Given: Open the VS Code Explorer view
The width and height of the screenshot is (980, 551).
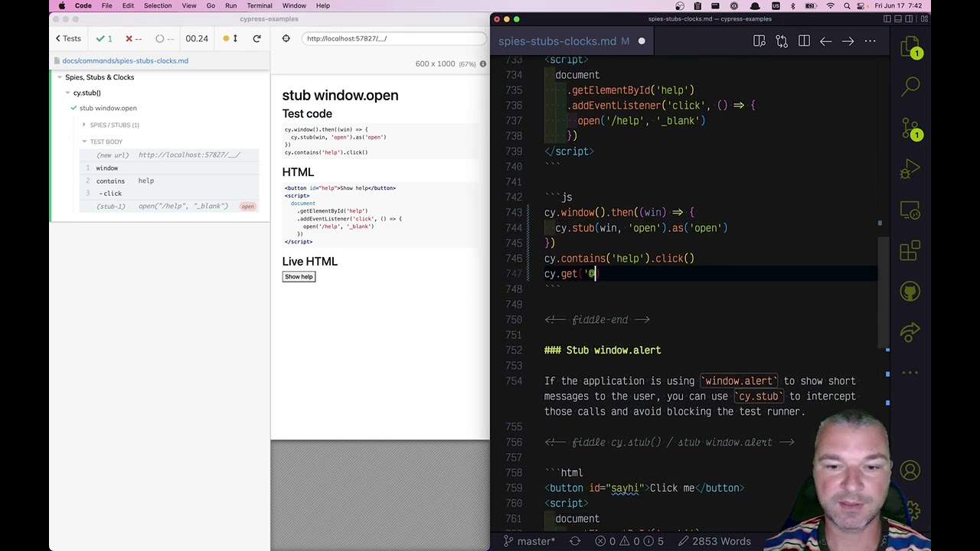Looking at the screenshot, I should click(x=910, y=47).
